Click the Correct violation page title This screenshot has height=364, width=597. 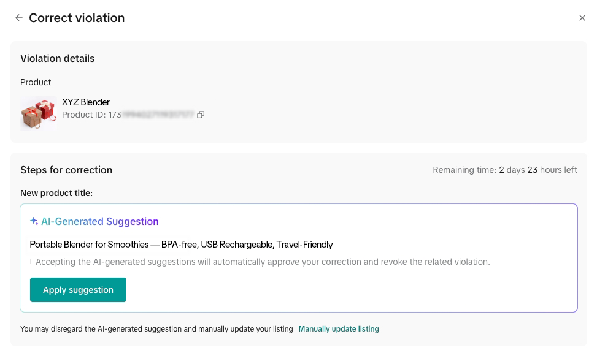pos(77,18)
